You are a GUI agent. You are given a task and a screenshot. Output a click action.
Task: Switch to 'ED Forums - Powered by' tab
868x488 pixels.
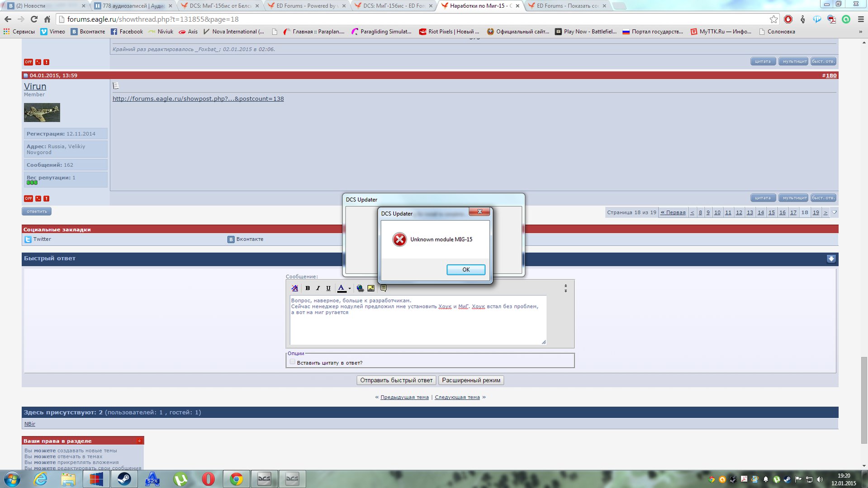coord(308,6)
